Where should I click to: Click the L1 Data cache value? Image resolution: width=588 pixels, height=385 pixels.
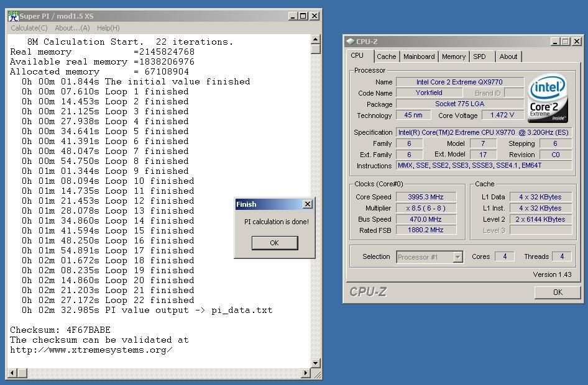click(540, 197)
